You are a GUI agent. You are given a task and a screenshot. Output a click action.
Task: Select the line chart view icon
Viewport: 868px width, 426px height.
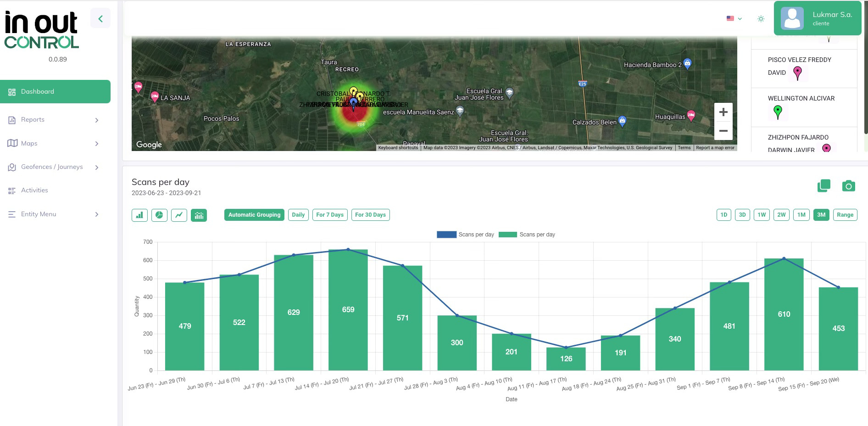click(x=179, y=214)
